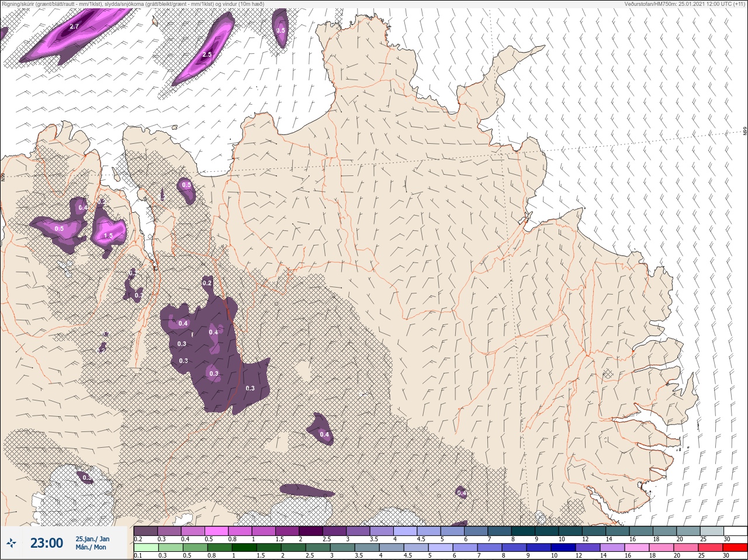
Task: Click the 1.5 precipitation value on map
Action: [108, 236]
